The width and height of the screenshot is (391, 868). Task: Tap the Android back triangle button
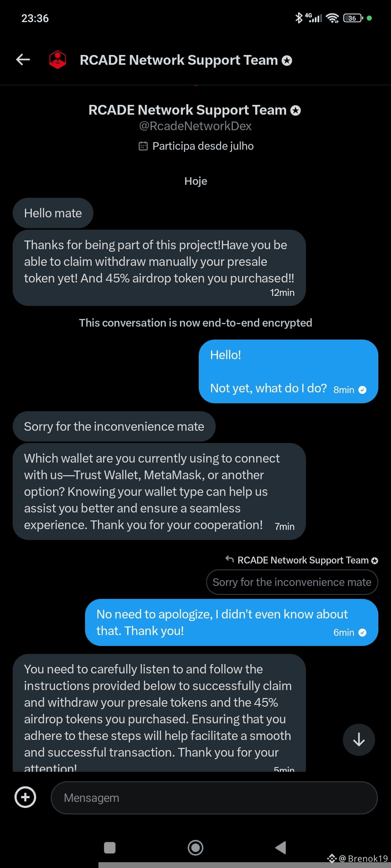[281, 848]
